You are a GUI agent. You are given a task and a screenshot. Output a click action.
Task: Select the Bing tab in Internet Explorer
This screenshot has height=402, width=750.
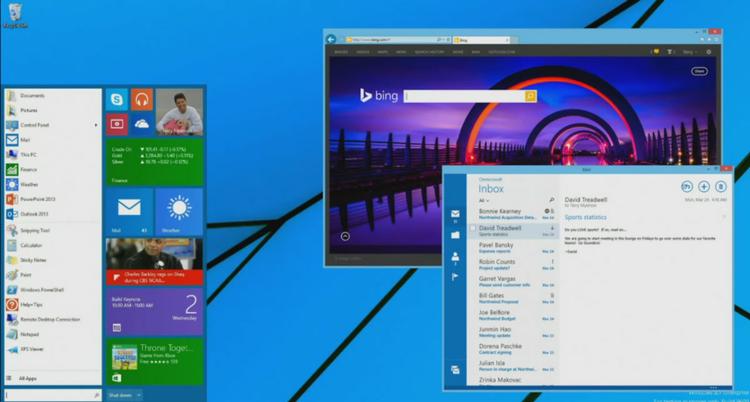click(x=481, y=40)
